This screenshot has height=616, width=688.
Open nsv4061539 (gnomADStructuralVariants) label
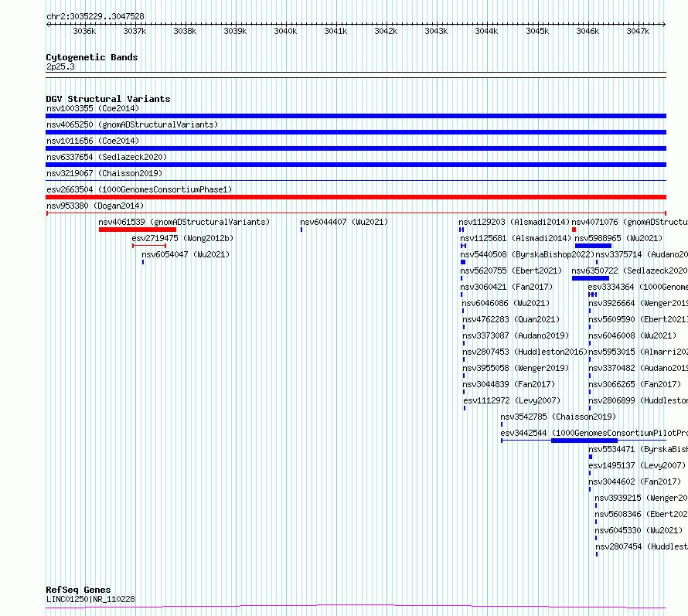coord(184,222)
